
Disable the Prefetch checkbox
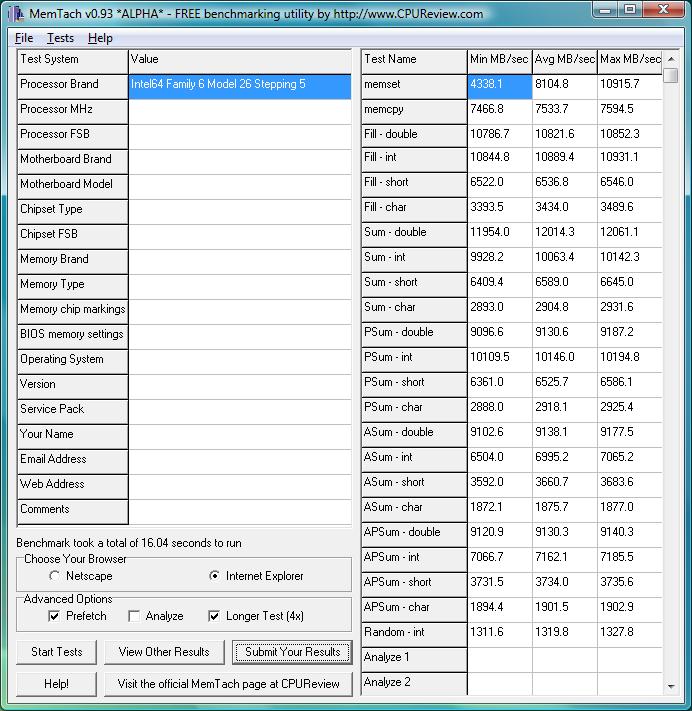point(55,616)
